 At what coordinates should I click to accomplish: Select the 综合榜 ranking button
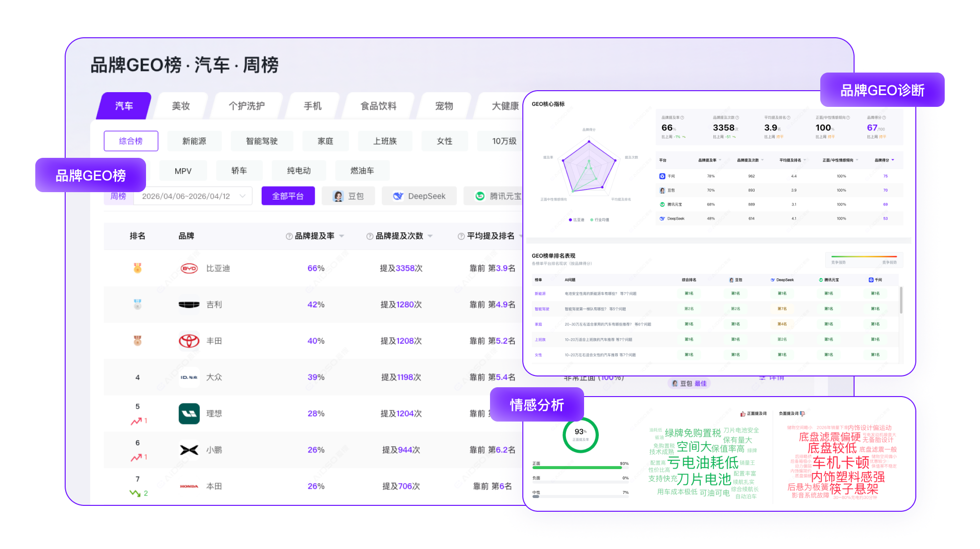point(131,141)
